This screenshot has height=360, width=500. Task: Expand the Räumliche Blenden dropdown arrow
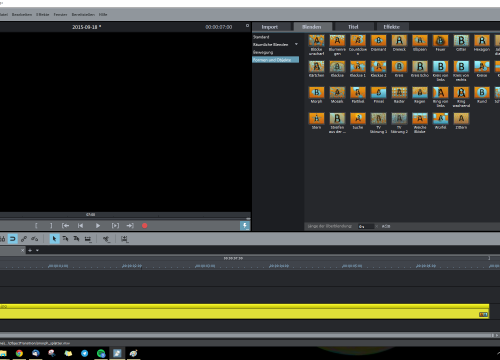point(296,44)
